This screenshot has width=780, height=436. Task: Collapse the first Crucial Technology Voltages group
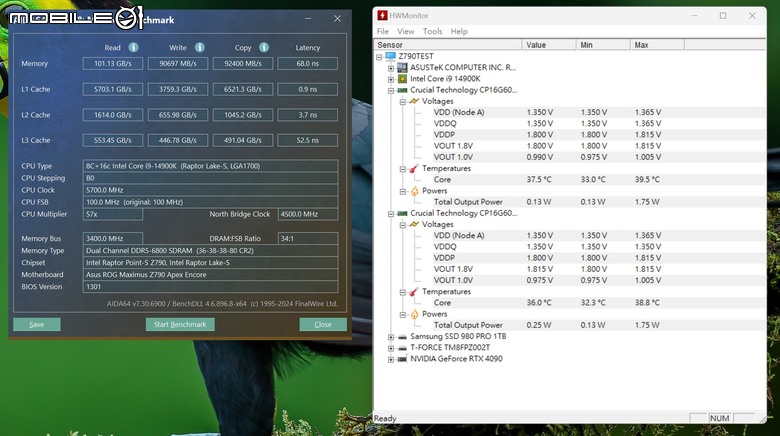(x=401, y=101)
